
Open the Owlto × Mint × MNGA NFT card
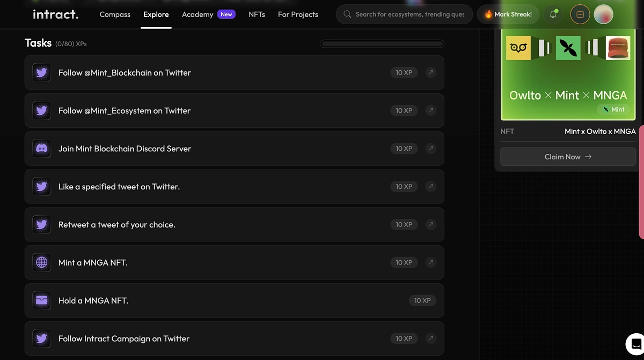(x=568, y=75)
